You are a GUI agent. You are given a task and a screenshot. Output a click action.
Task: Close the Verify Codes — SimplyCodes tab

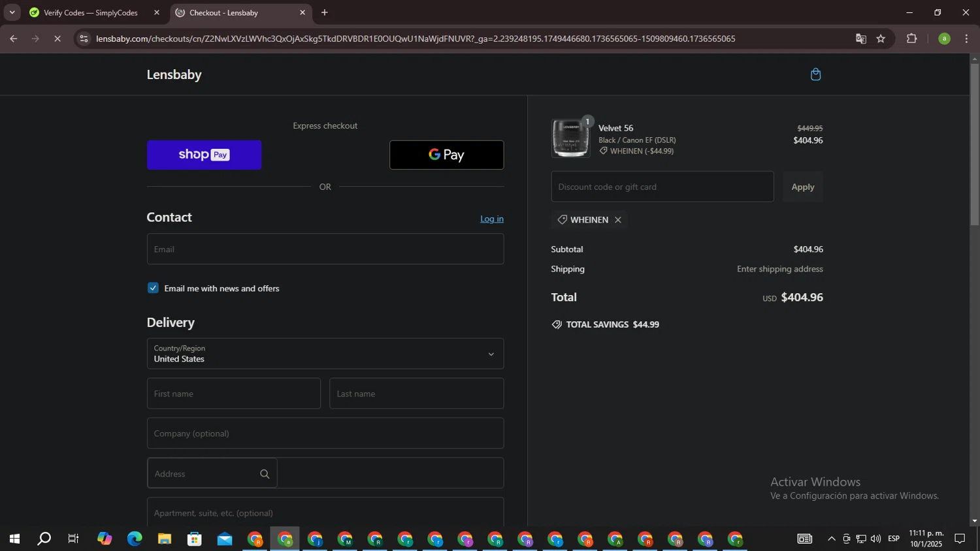pyautogui.click(x=157, y=12)
